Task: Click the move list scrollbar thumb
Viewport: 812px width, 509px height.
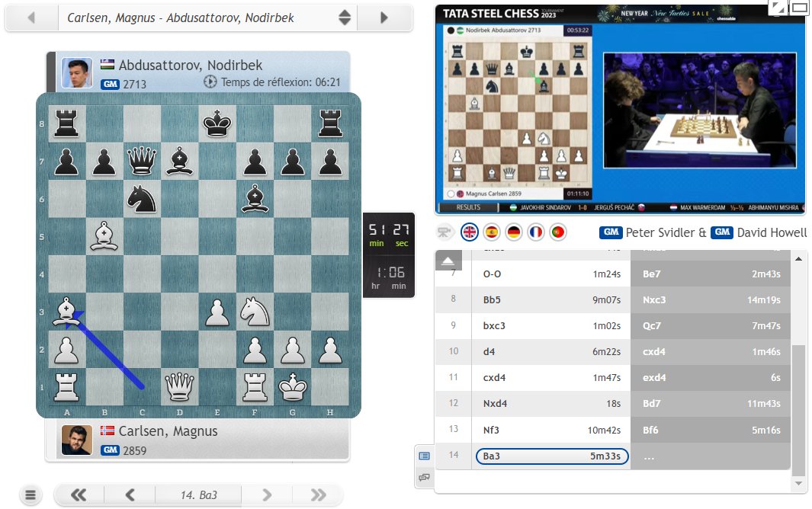Action: pyautogui.click(x=798, y=410)
